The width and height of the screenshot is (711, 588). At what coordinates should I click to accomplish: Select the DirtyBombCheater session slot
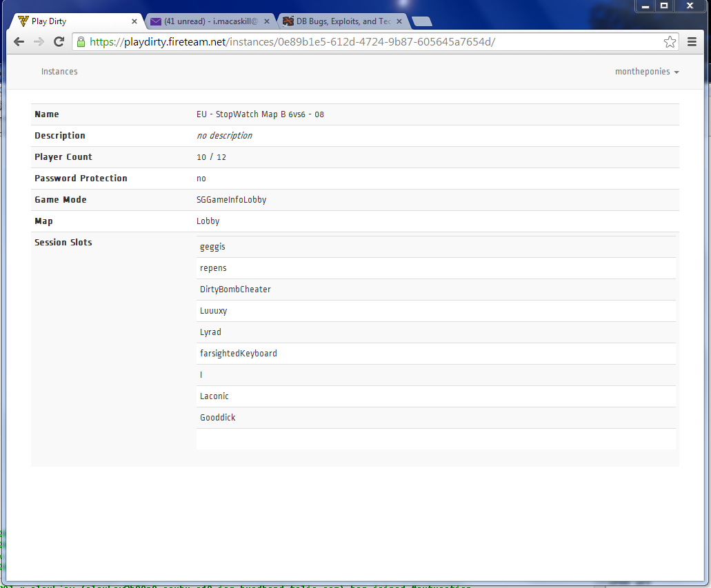pyautogui.click(x=235, y=290)
